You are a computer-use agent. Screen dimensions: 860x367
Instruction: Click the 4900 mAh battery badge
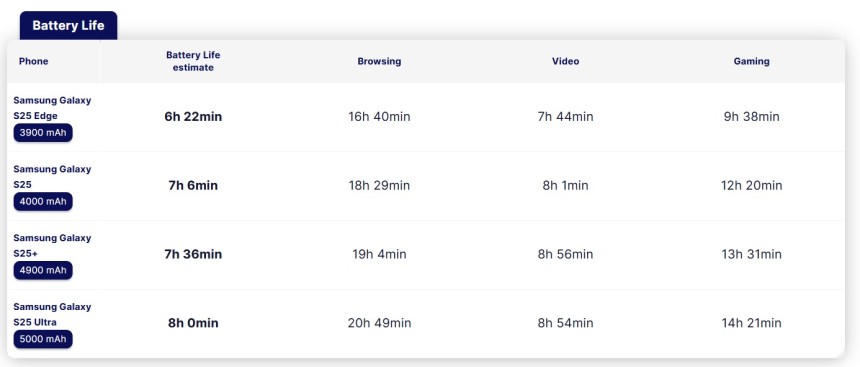click(43, 270)
